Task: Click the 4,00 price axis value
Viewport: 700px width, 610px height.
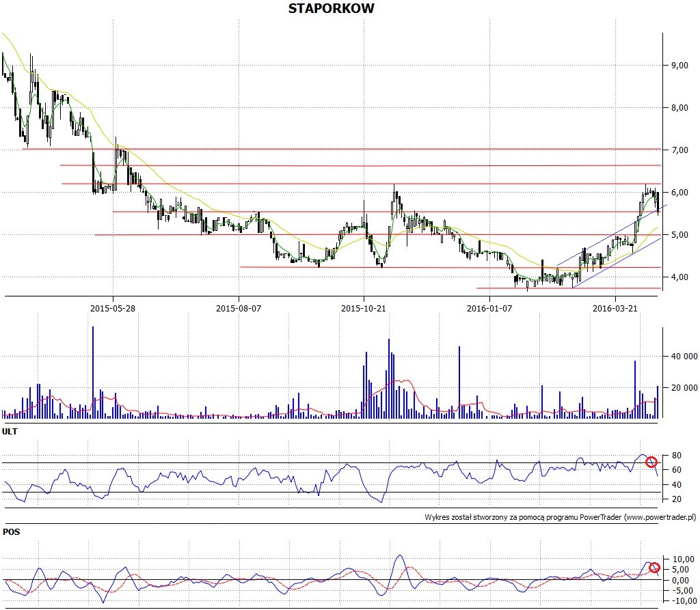Action: [x=680, y=277]
